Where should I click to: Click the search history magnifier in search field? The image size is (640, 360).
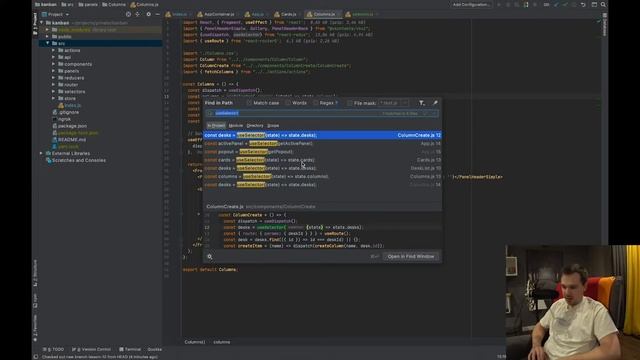click(210, 113)
